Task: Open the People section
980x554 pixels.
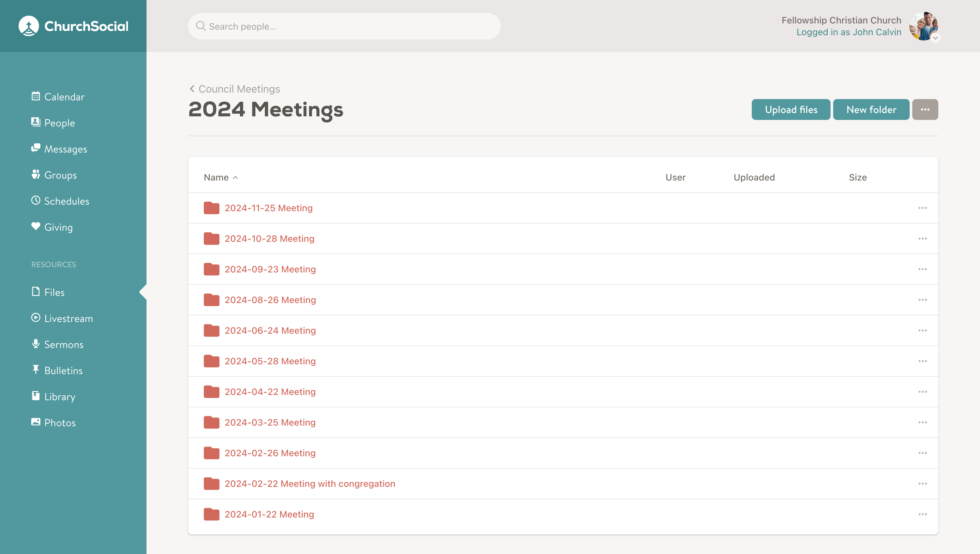Action: (59, 123)
